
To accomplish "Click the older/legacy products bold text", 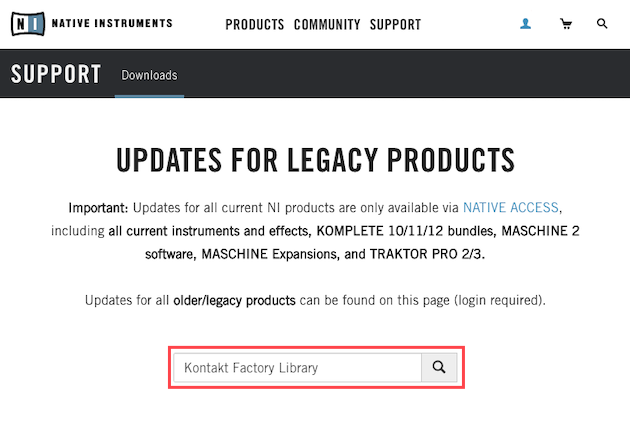I will pyautogui.click(x=234, y=300).
